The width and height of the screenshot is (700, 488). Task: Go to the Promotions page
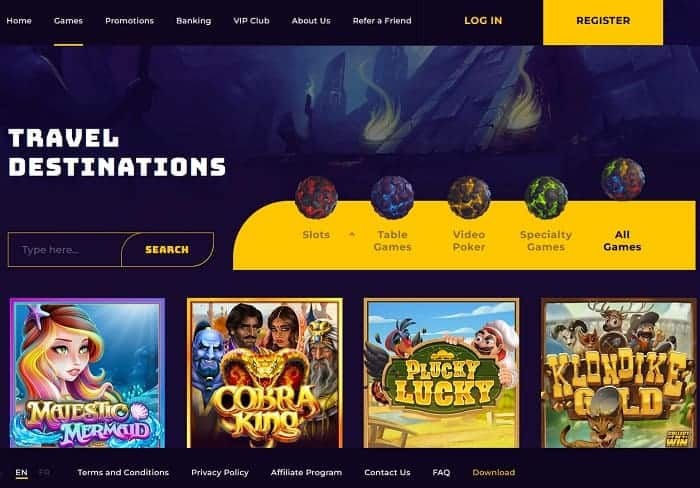tap(129, 21)
